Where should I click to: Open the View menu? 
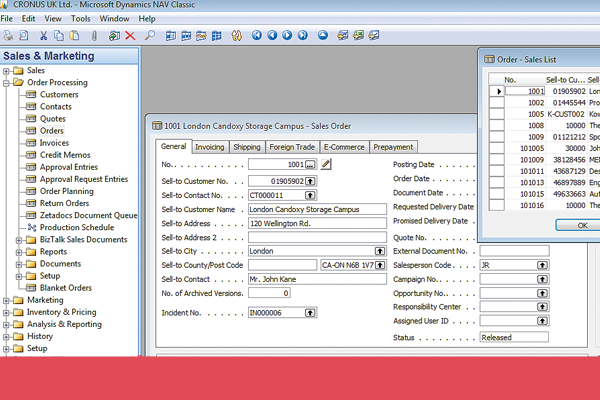53,18
